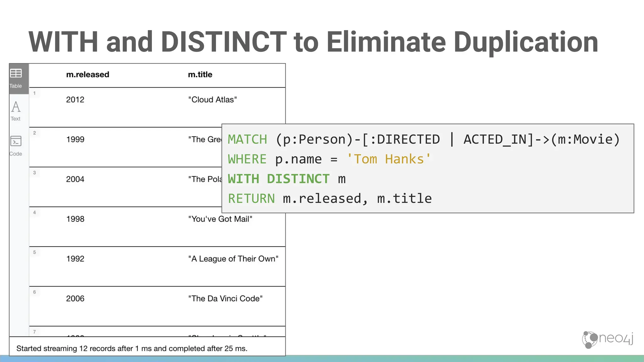Select the "Cloud Atlas" title cell
The width and height of the screenshot is (644, 362).
pyautogui.click(x=213, y=100)
